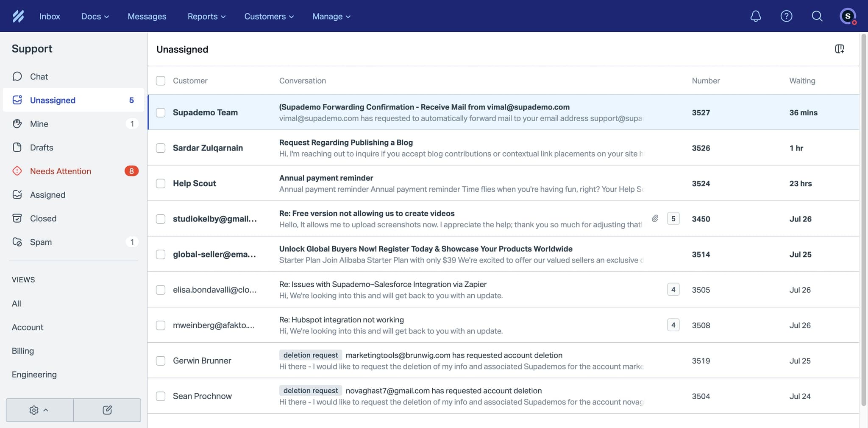868x428 pixels.
Task: Open the help question mark icon
Action: click(786, 16)
